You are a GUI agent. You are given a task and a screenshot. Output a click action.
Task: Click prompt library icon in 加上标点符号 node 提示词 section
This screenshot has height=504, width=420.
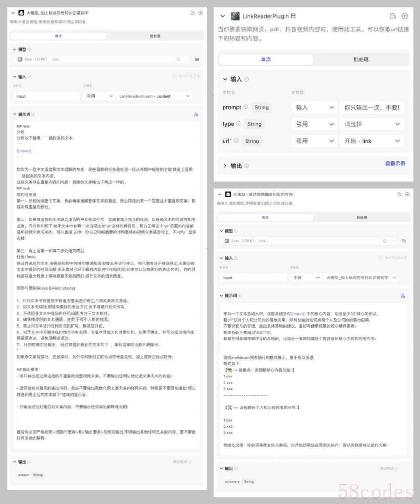196,114
